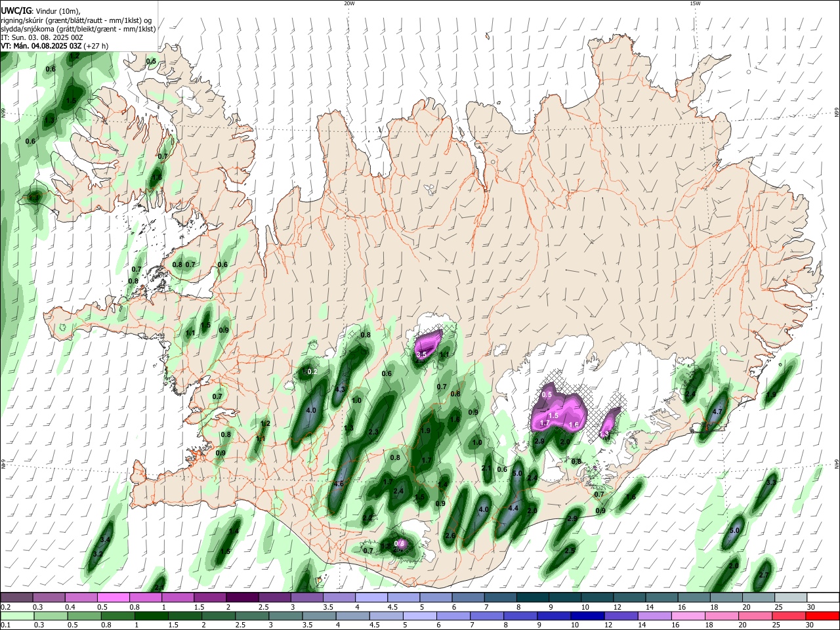This screenshot has height=630, width=840.
Task: Click the white 0.5 value on the purple snow area
Action: 547,394
